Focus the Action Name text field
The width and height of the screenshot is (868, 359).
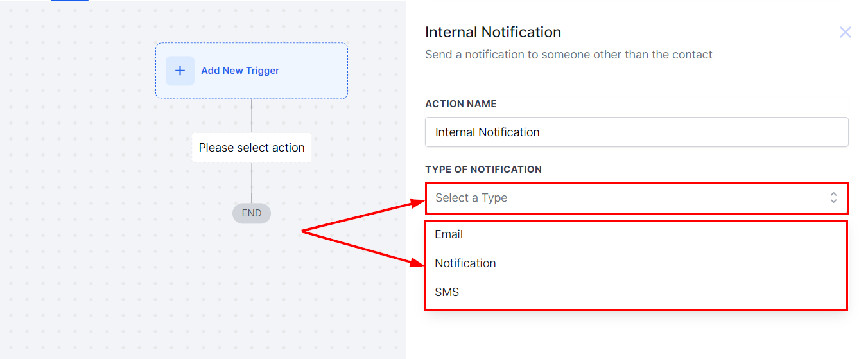tap(636, 132)
